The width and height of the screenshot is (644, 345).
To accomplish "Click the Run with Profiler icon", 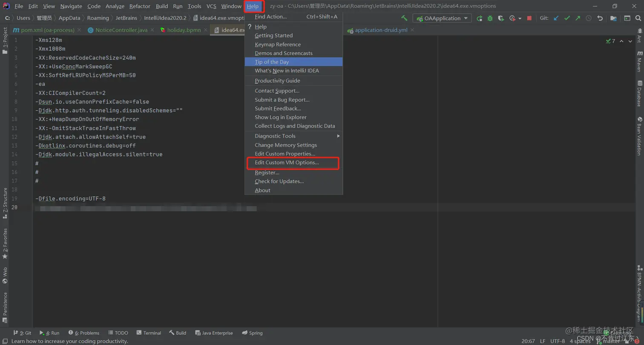I will pos(512,18).
